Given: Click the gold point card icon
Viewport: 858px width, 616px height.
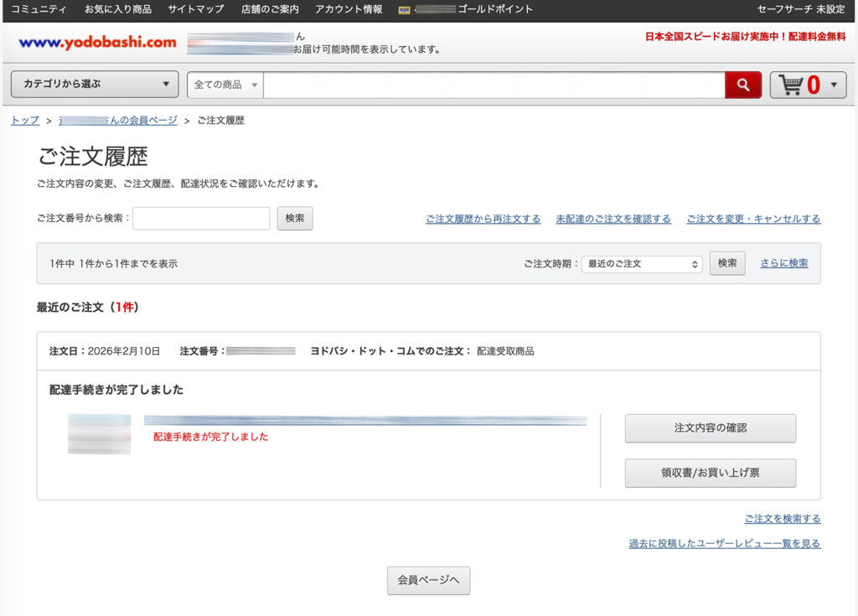Looking at the screenshot, I should (x=405, y=10).
